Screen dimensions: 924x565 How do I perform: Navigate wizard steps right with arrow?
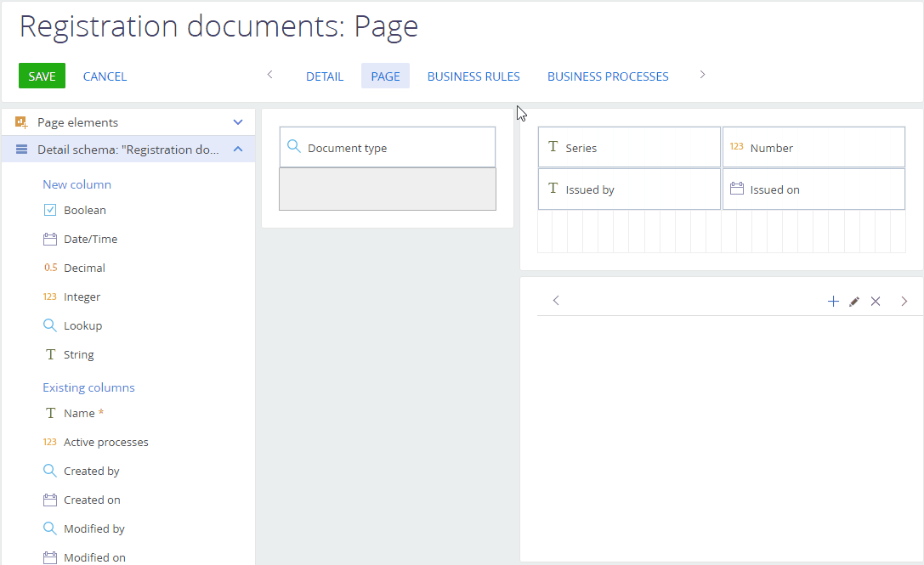702,74
